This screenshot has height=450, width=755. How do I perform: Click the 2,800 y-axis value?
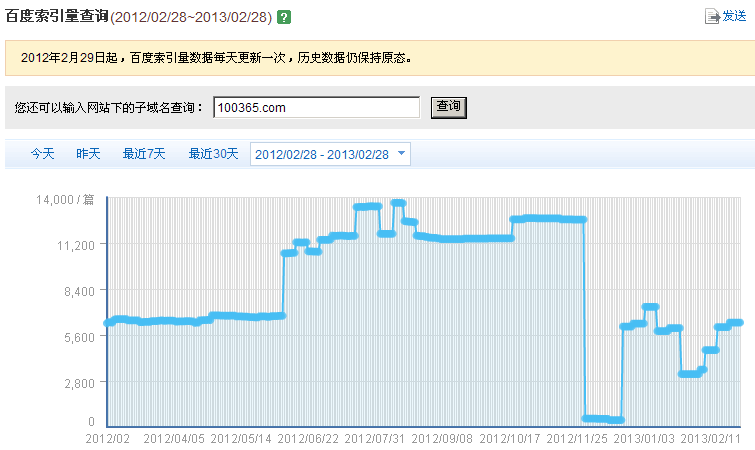(79, 384)
